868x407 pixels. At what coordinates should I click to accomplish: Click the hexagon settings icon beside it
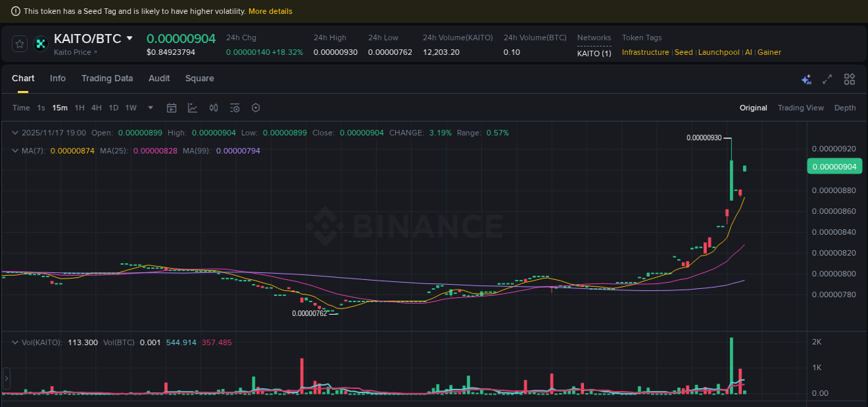point(256,108)
